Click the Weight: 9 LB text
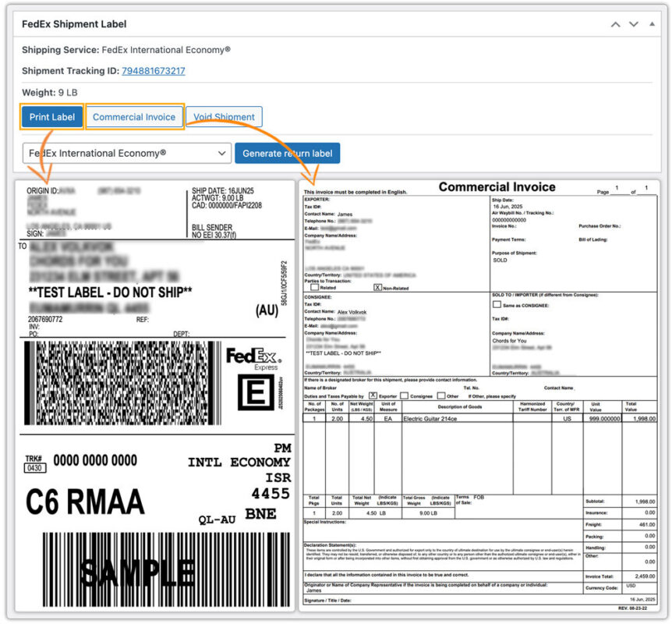The height and width of the screenshot is (624, 672). 50,93
